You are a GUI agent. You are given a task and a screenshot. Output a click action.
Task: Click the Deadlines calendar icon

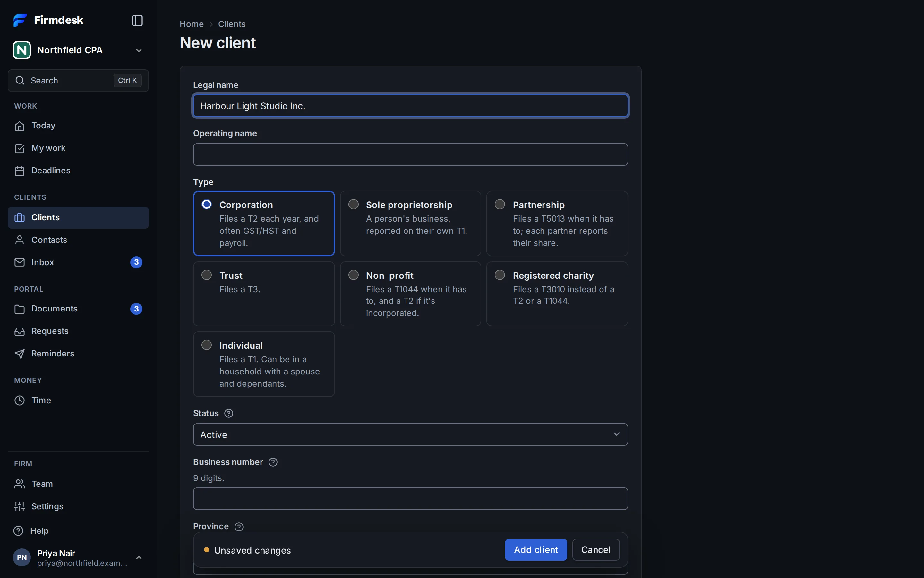click(20, 171)
